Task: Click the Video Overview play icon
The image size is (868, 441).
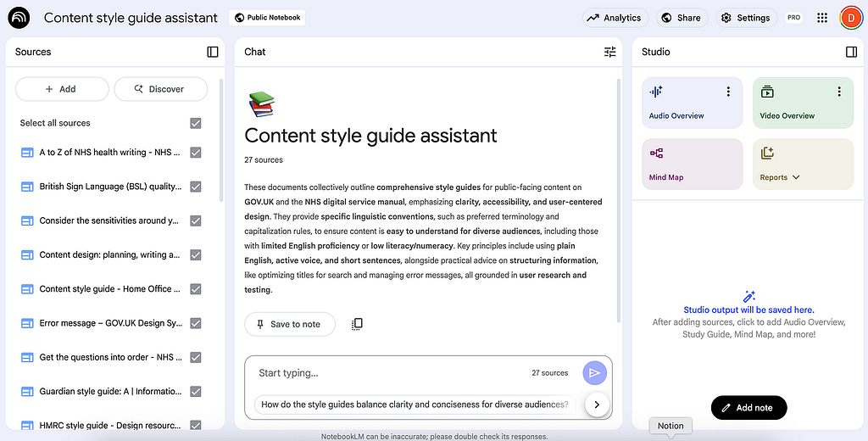Action: [766, 92]
